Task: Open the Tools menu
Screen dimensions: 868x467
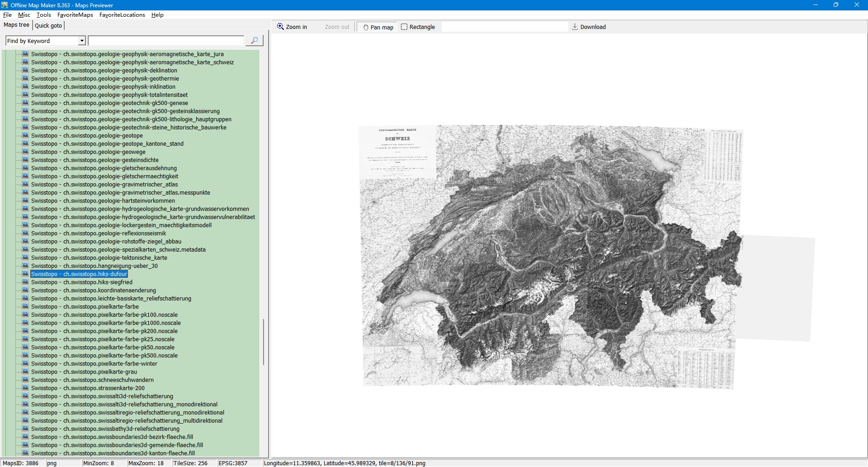Action: [x=44, y=15]
